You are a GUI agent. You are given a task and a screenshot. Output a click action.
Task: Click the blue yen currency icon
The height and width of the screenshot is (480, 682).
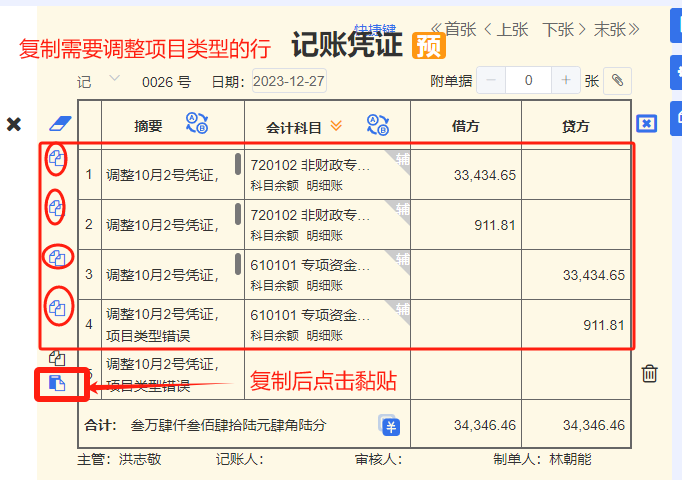pos(390,426)
